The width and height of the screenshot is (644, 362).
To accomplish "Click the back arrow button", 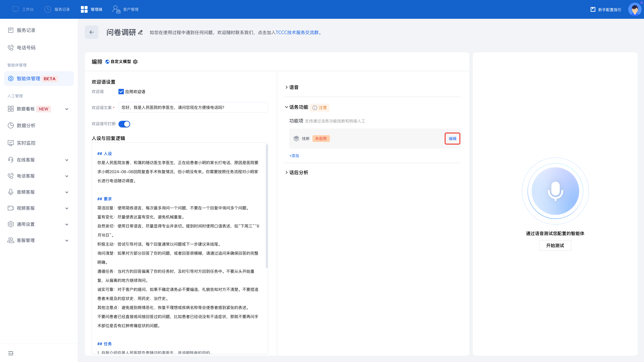I will tap(91, 32).
